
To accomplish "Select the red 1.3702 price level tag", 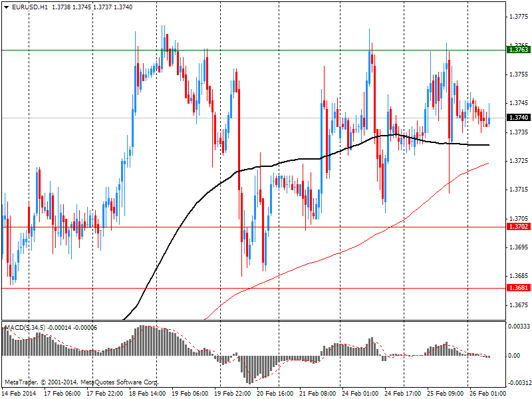I will 518,227.
